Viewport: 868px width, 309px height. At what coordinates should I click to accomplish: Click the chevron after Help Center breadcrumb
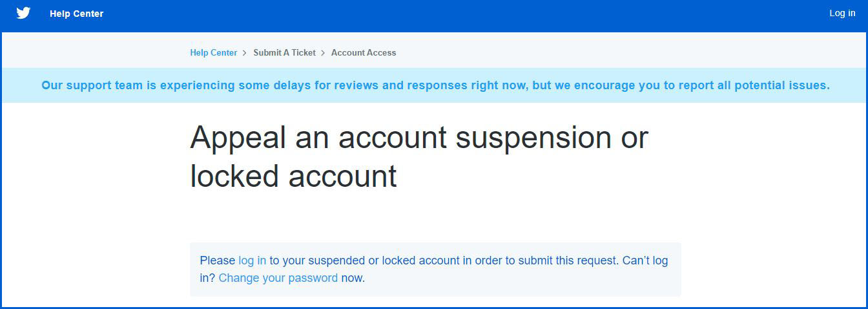245,53
